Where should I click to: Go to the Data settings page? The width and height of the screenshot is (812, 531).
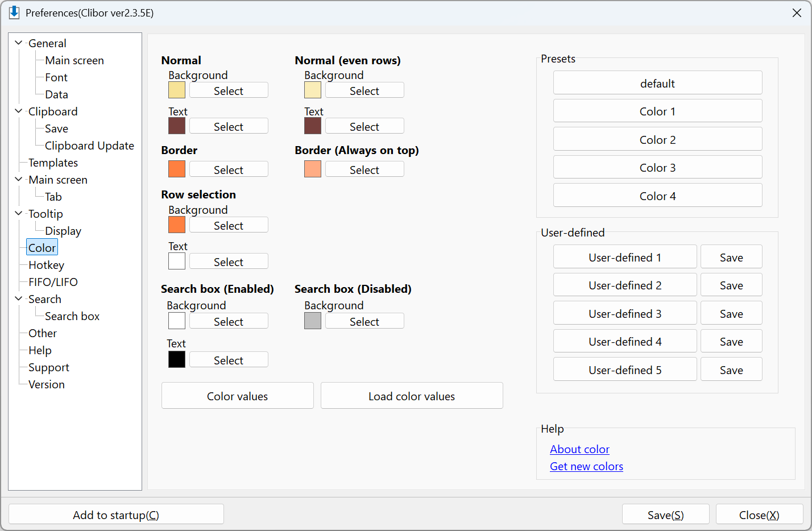click(x=56, y=94)
